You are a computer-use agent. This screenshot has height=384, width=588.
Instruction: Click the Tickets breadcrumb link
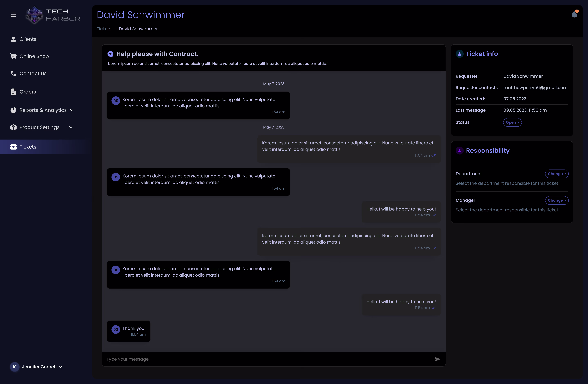pos(104,29)
